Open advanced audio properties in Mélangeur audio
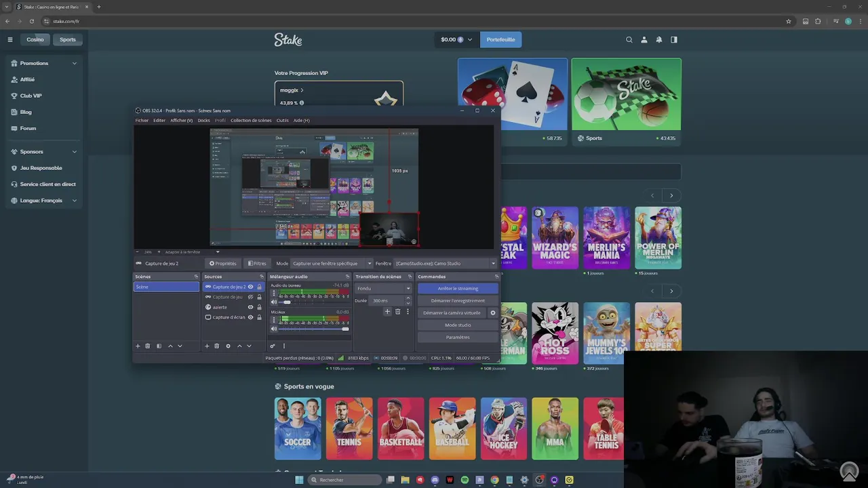 pyautogui.click(x=273, y=346)
